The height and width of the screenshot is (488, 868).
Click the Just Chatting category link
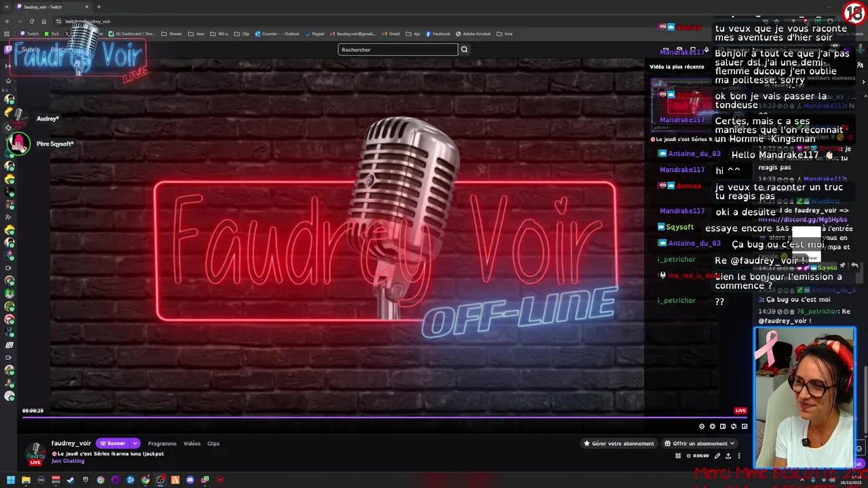pos(68,461)
